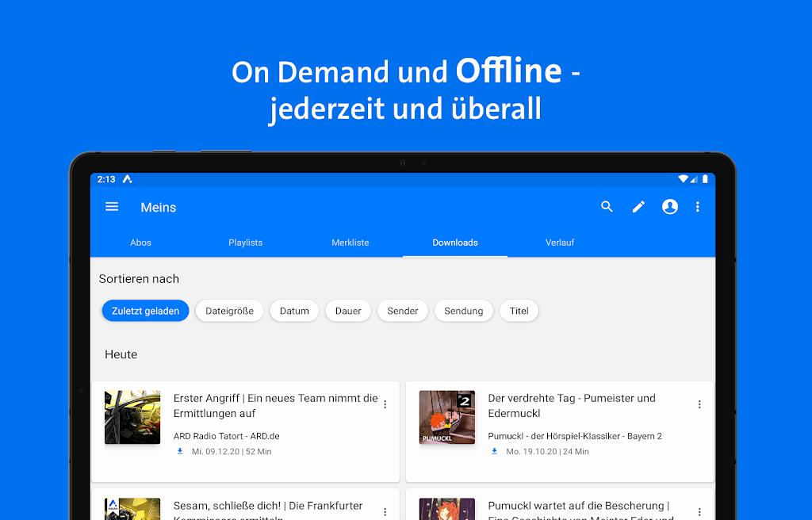Open the Pumuckl cover thumbnail with Bayern 2 logo

tap(447, 418)
